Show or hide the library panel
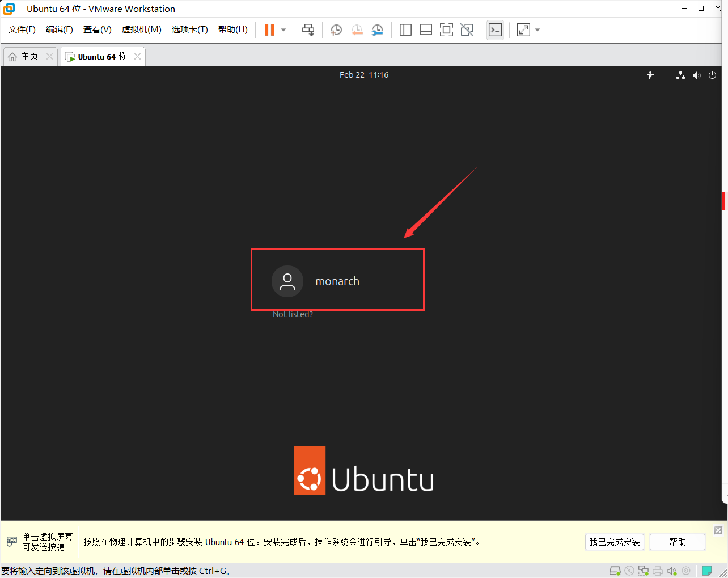728x578 pixels. point(405,29)
